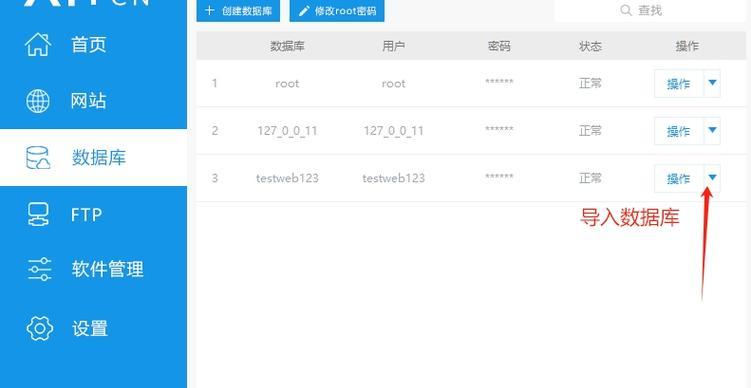The width and height of the screenshot is (751, 388).
Task: Click the 查找 search input field
Action: [x=650, y=10]
